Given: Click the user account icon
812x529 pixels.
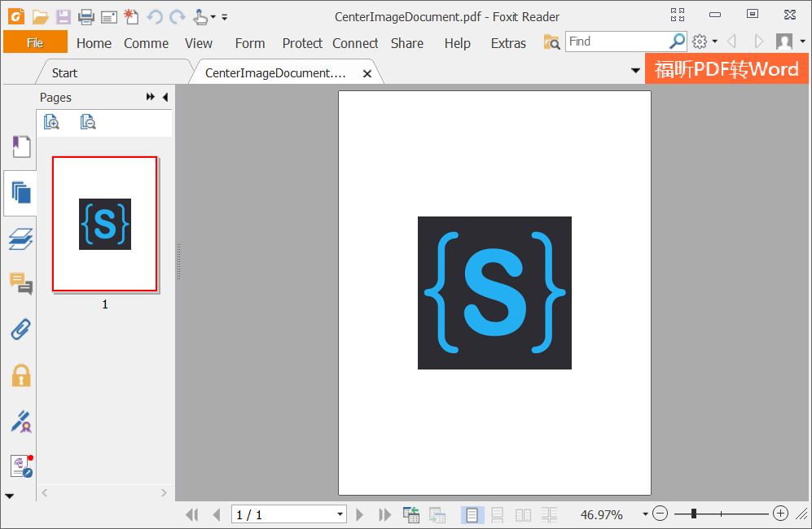Looking at the screenshot, I should 784,42.
